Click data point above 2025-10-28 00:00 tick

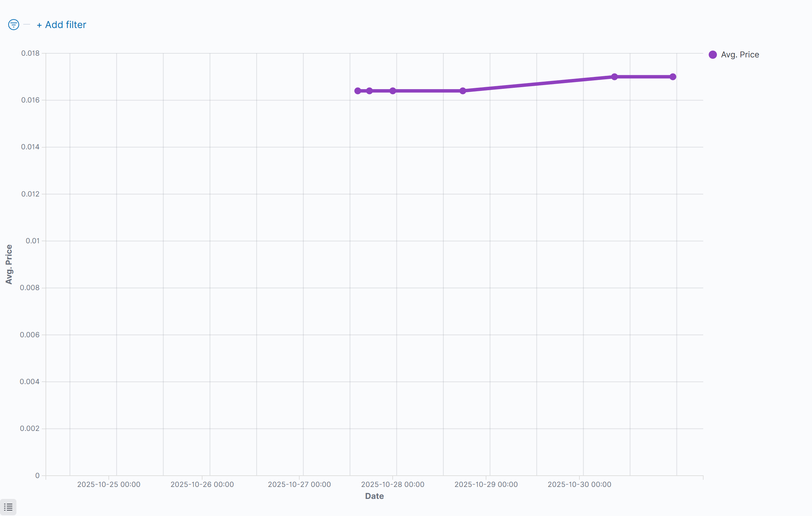click(393, 91)
